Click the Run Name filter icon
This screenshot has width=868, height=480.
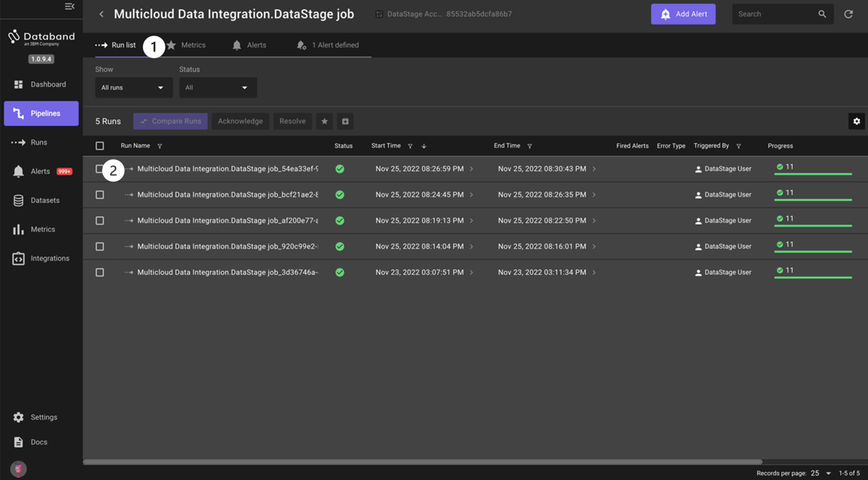click(160, 146)
